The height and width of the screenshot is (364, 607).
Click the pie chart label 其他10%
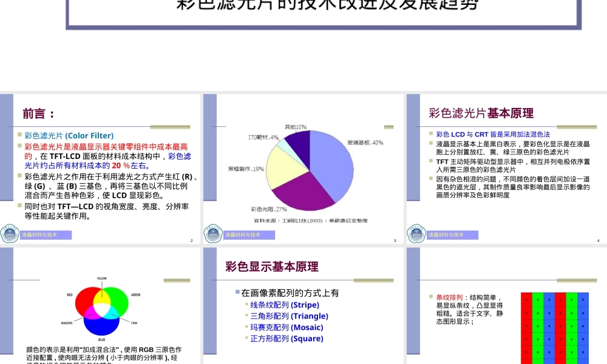[296, 127]
